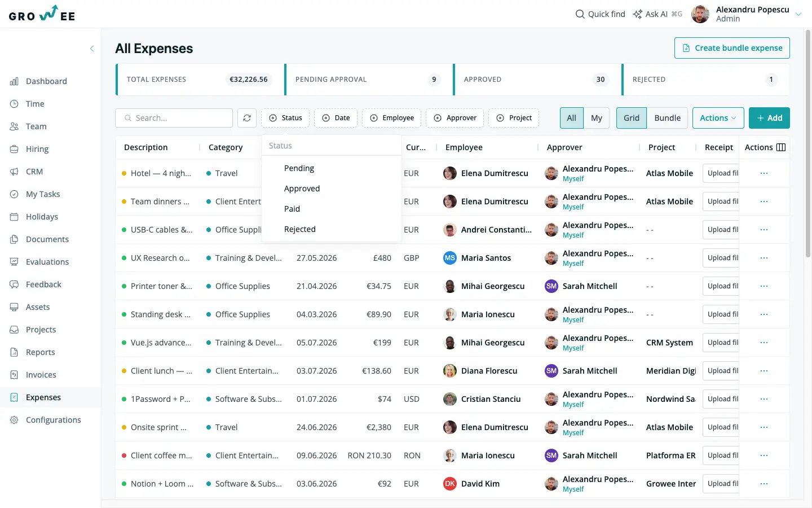812x508 pixels.
Task: Choose Paid in Status list
Action: click(332, 209)
